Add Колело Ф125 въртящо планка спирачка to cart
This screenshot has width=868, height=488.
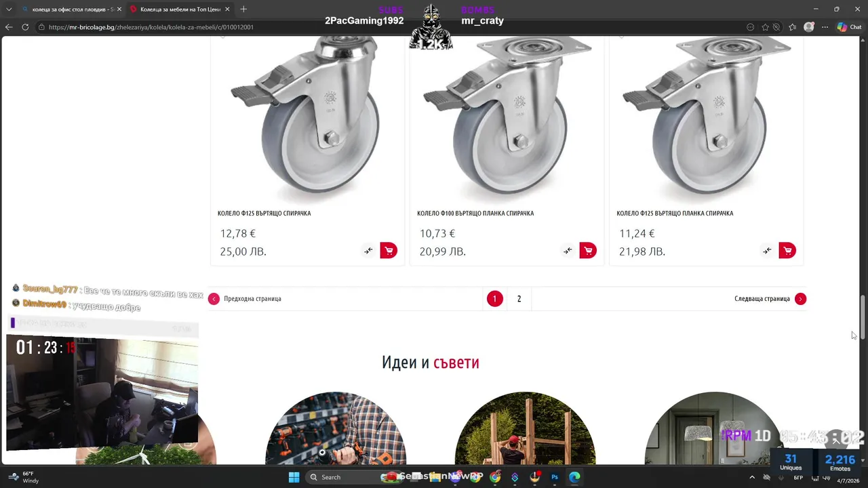[x=787, y=251]
